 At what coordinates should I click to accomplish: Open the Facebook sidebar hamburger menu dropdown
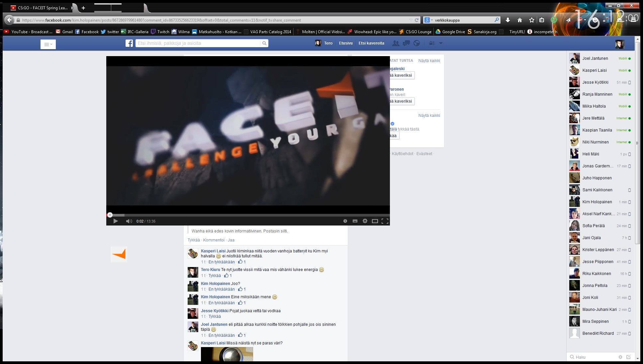(48, 44)
